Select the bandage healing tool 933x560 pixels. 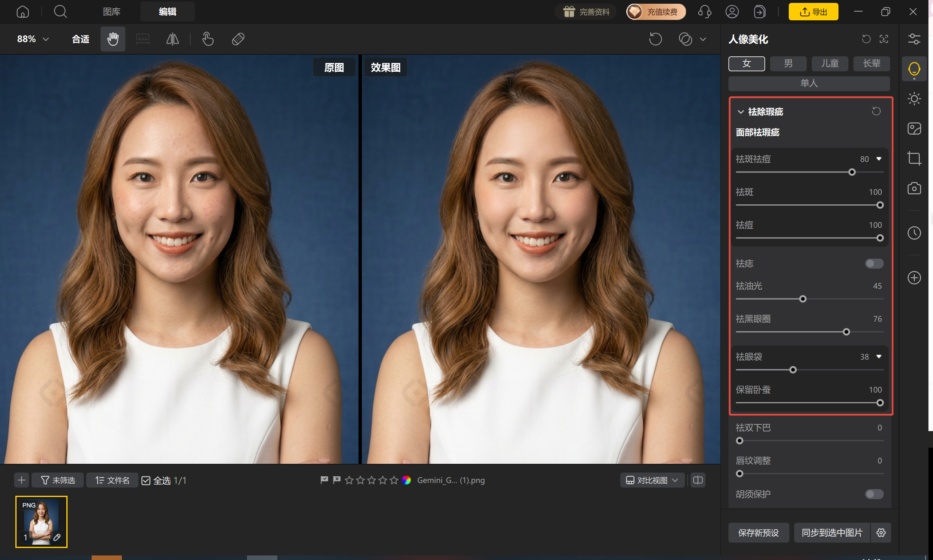(x=238, y=39)
